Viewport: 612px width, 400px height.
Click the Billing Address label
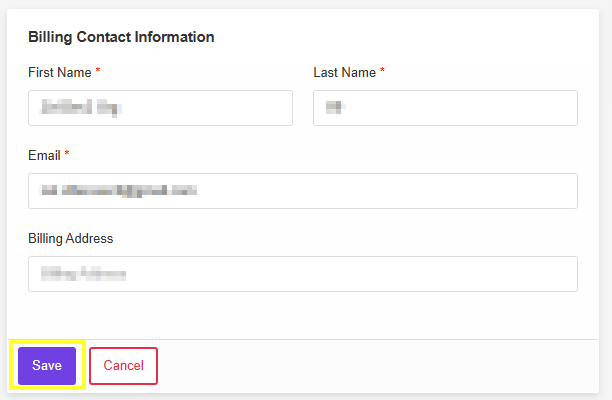tap(71, 238)
